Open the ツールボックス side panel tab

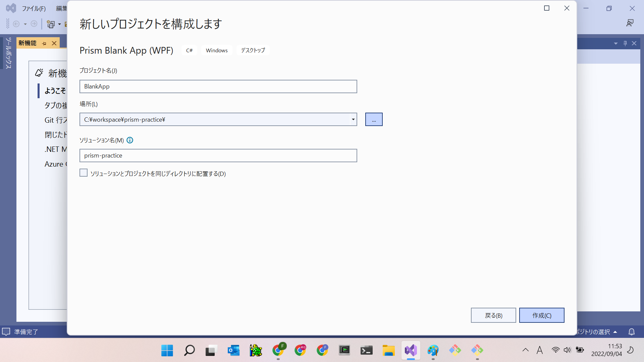pos(9,53)
